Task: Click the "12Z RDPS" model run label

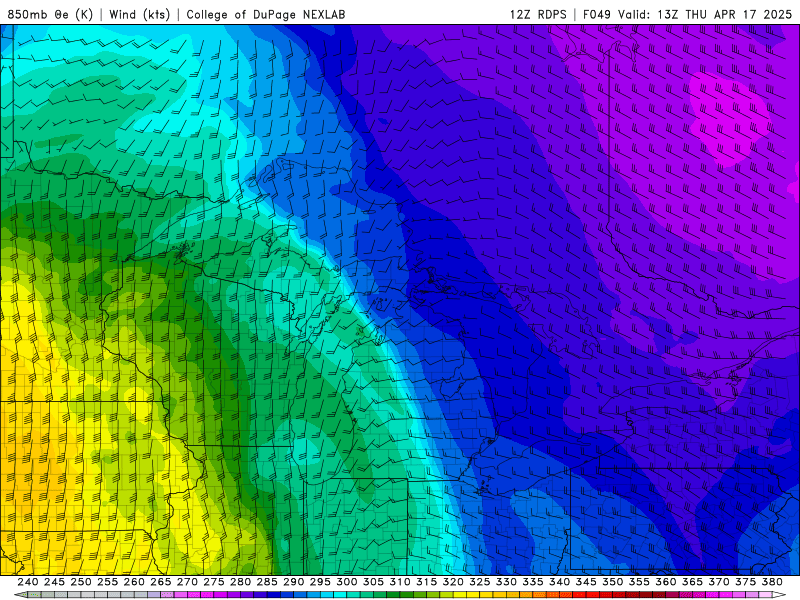Action: [x=538, y=14]
